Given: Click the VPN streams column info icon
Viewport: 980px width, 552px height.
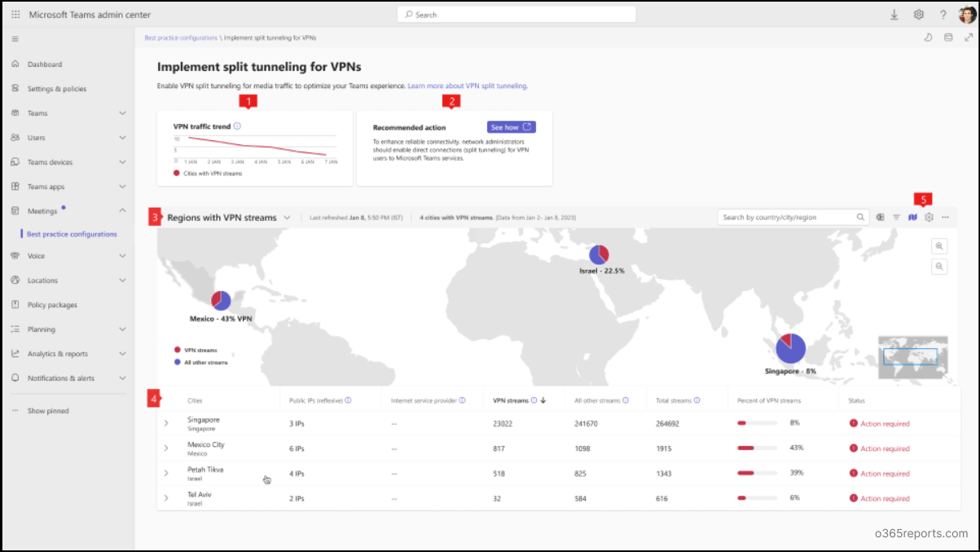Looking at the screenshot, I should pyautogui.click(x=534, y=400).
